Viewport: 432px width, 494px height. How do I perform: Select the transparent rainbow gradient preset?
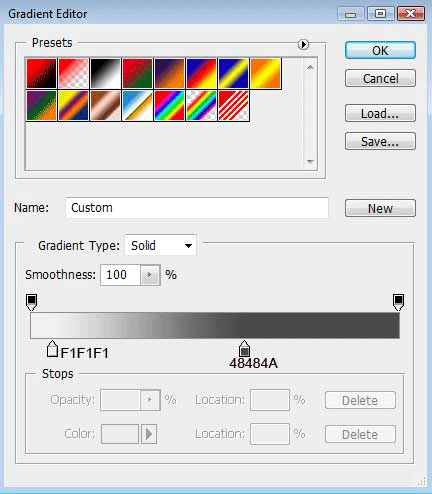(201, 105)
